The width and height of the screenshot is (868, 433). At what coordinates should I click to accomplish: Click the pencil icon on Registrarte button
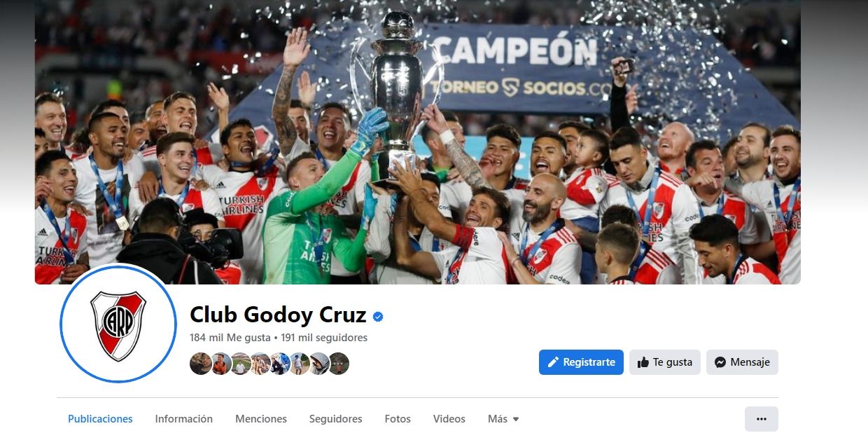tap(553, 362)
